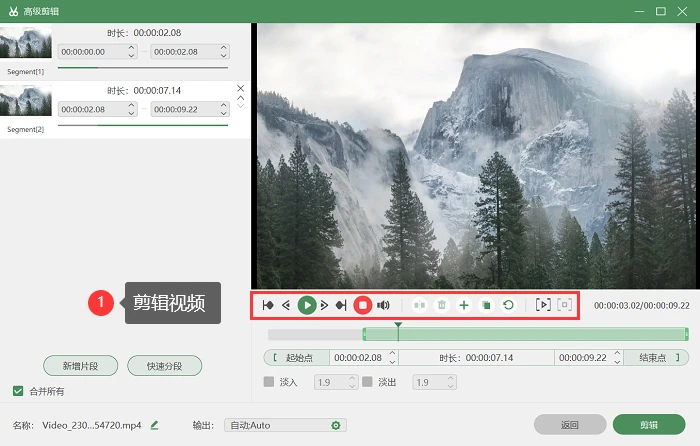Start playback with green play button
This screenshot has width=700, height=446.
pyautogui.click(x=307, y=305)
